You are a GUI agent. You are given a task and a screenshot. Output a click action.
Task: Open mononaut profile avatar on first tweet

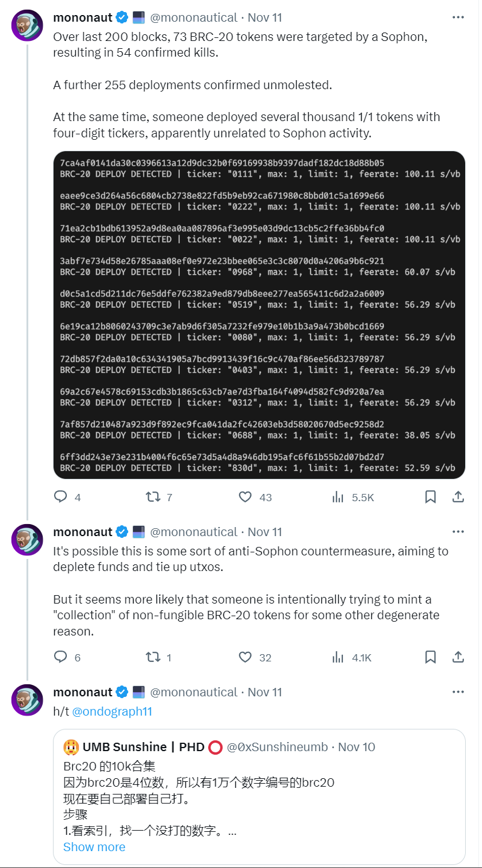click(27, 25)
